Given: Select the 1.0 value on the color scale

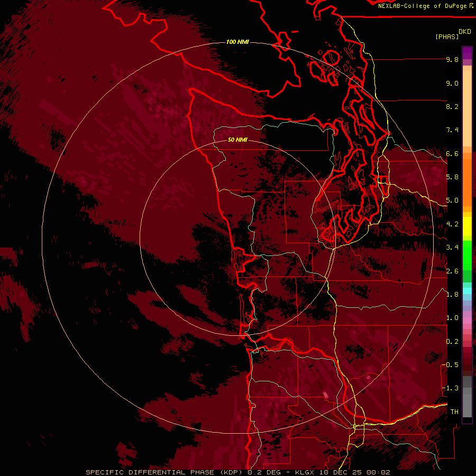Looking at the screenshot, I should click(452, 318).
